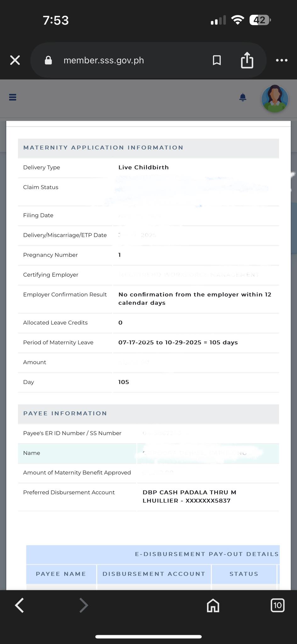Viewport: 297px width, 644px height.
Task: Click the Filing Date label
Action: 38,215
